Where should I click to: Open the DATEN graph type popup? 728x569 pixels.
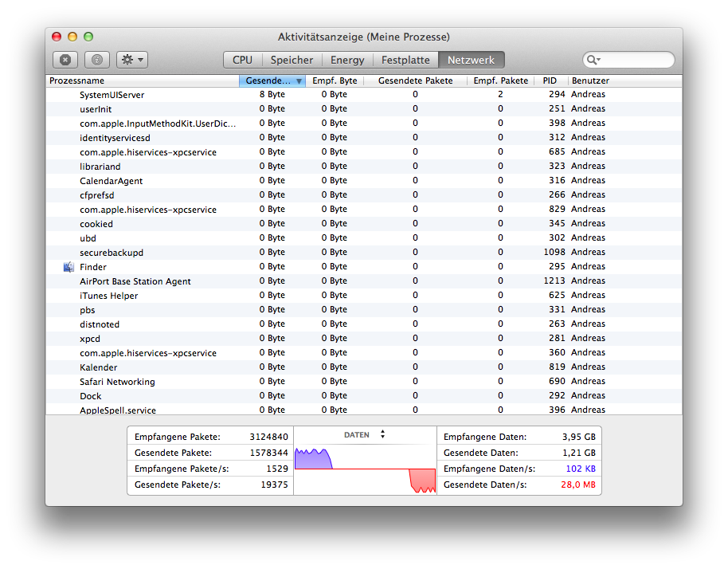tap(365, 435)
